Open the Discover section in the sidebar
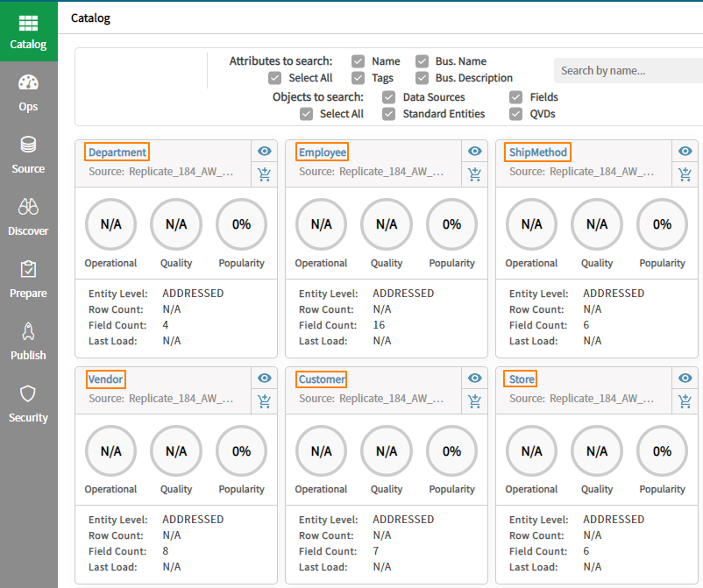This screenshot has height=588, width=703. click(x=28, y=218)
